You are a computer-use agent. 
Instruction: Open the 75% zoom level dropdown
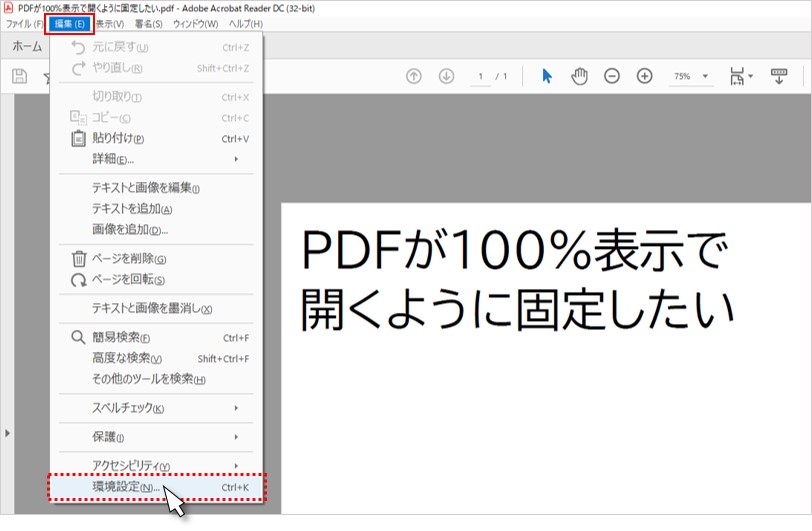(x=690, y=77)
